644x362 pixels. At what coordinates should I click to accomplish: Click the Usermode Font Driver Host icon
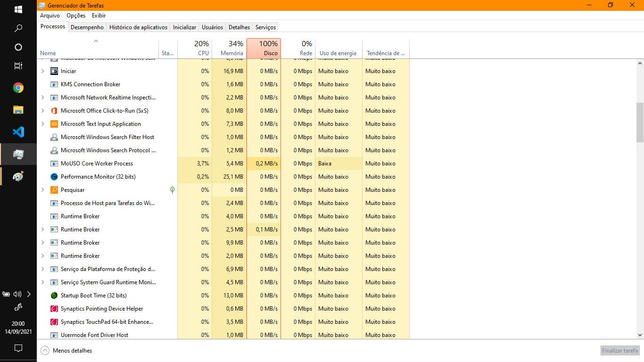pos(54,335)
